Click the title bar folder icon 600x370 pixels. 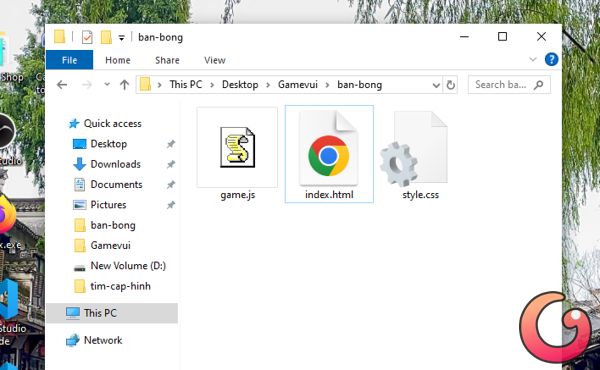click(59, 37)
